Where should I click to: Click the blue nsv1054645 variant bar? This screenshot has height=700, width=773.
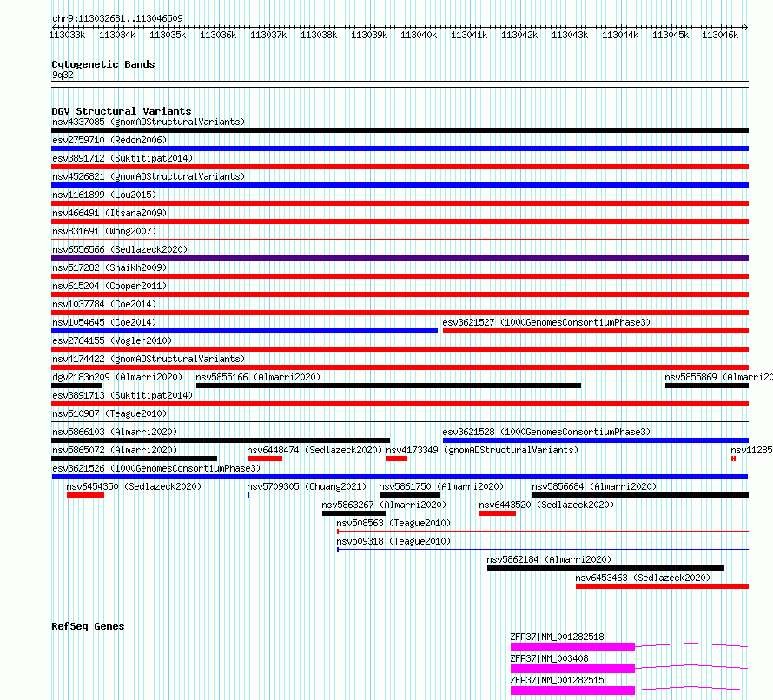click(x=245, y=331)
